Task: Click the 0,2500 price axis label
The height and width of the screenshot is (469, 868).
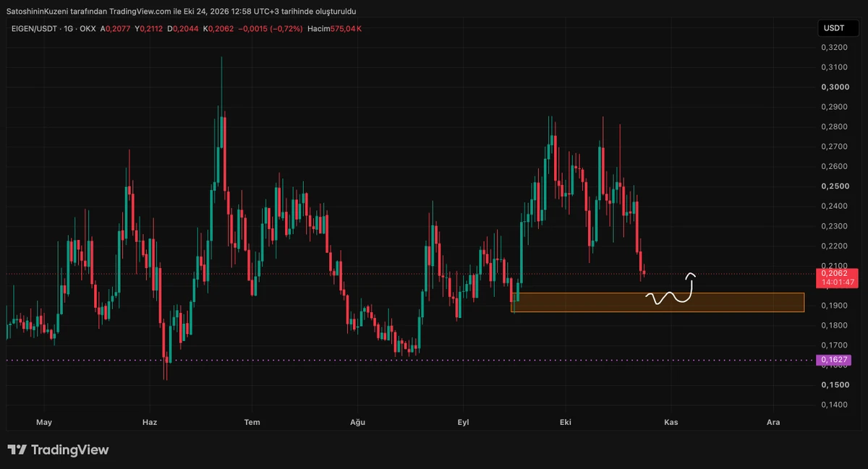Action: click(834, 186)
